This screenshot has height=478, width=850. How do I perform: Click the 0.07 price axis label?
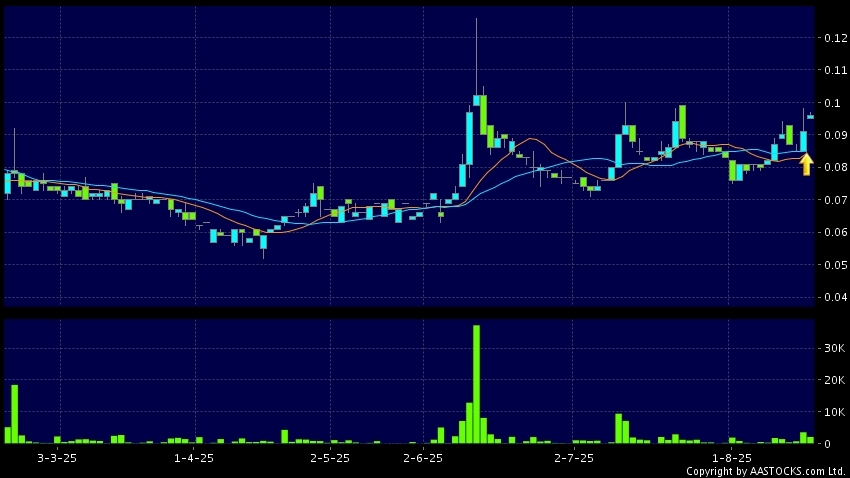[835, 200]
